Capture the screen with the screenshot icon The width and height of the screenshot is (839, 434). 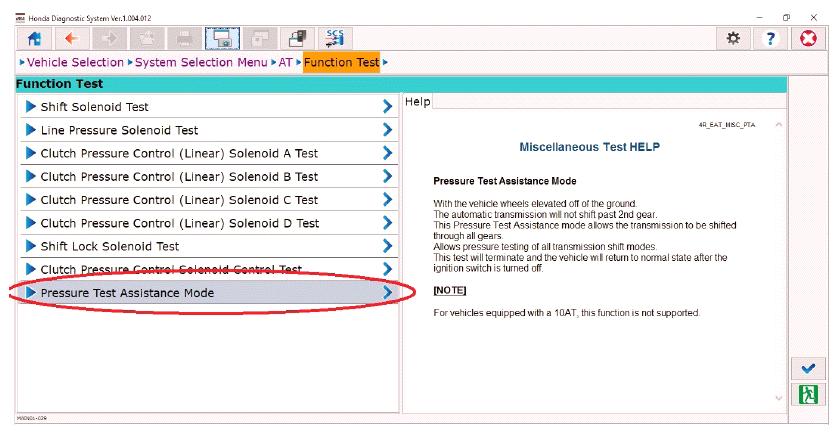coord(223,38)
